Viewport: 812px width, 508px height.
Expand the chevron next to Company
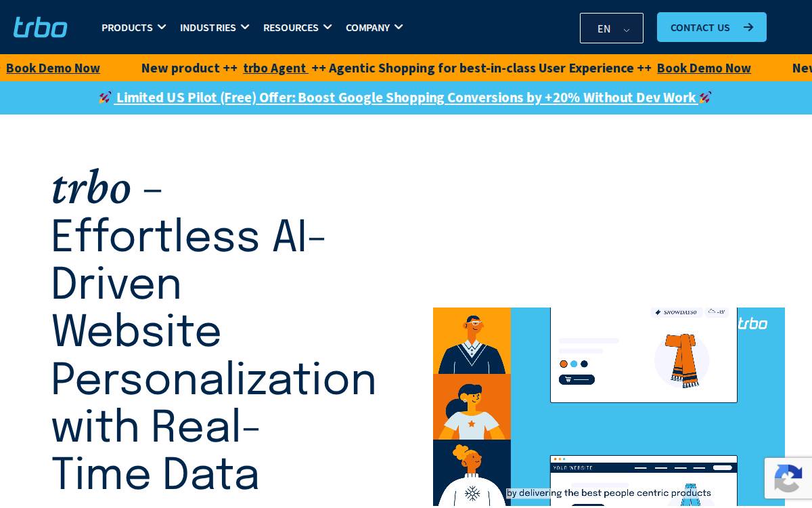point(399,27)
